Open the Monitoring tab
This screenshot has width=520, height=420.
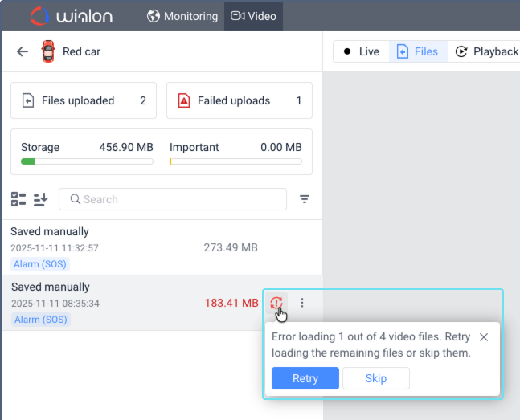(182, 16)
